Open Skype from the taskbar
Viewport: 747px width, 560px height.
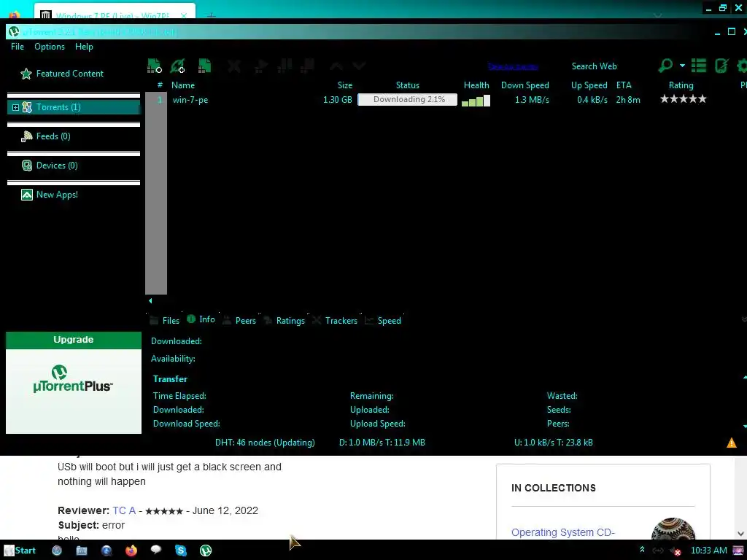click(x=181, y=551)
